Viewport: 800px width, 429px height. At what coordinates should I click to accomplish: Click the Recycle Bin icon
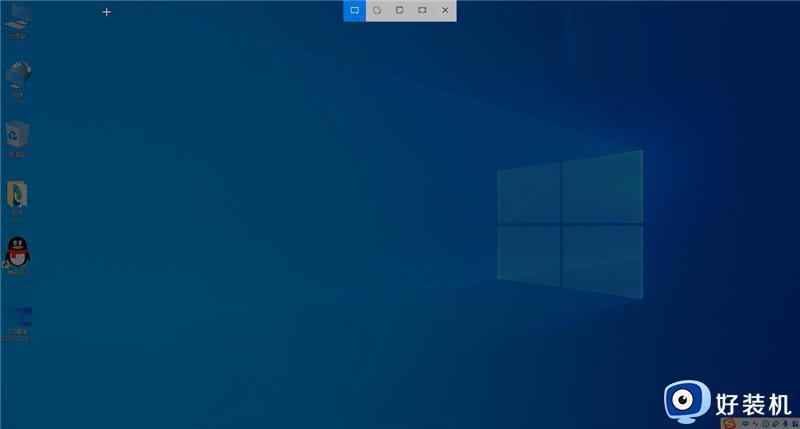[x=18, y=135]
